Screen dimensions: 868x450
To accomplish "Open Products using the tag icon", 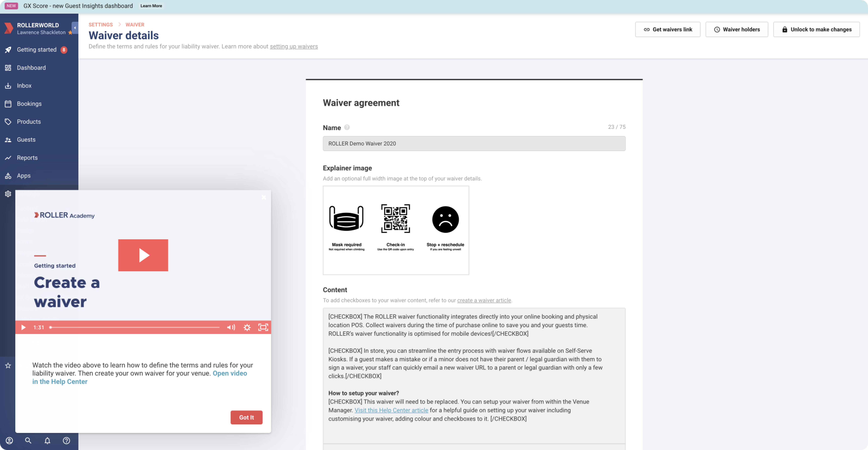I will coord(8,121).
